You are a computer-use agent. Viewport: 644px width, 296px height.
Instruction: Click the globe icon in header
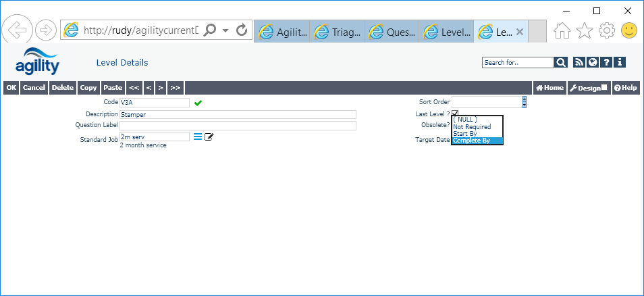(x=592, y=62)
